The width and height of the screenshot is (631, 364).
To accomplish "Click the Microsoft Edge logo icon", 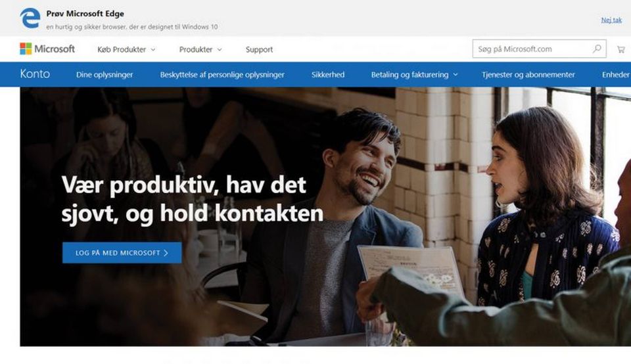I will point(30,18).
